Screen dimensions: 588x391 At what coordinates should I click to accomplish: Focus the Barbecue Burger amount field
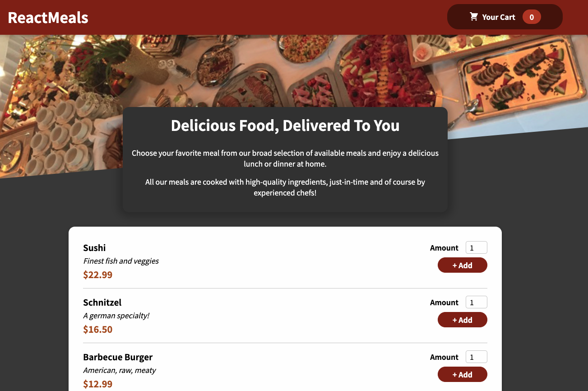coord(476,357)
